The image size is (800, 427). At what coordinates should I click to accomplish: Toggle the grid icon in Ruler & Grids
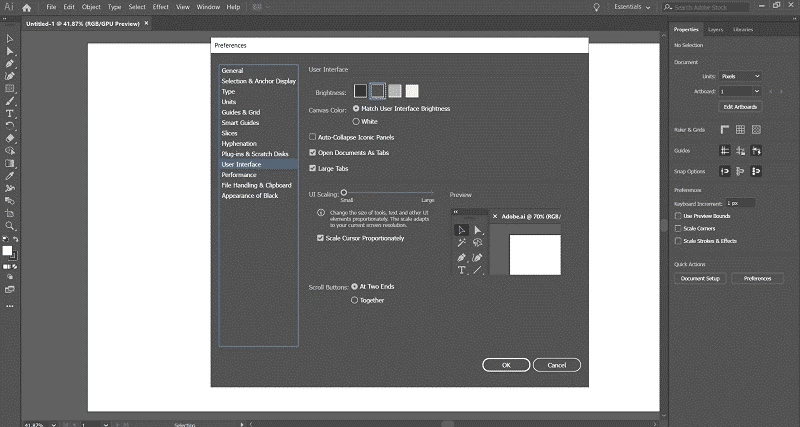click(x=740, y=129)
